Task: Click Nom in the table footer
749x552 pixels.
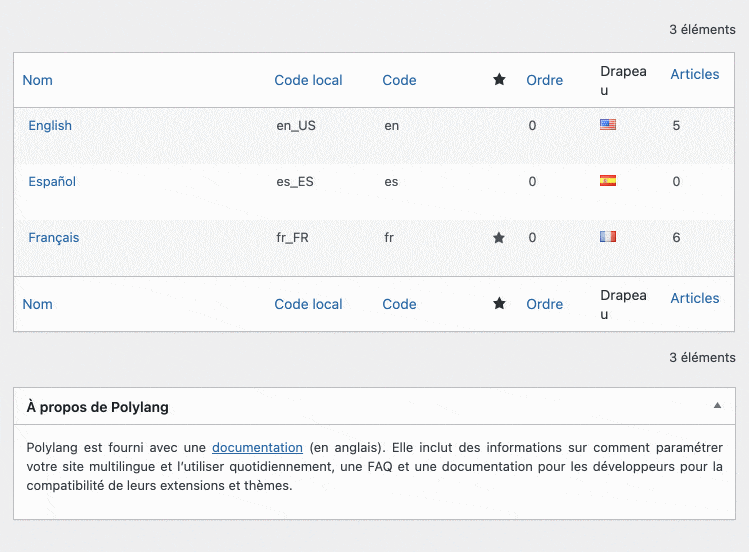Action: pyautogui.click(x=38, y=304)
